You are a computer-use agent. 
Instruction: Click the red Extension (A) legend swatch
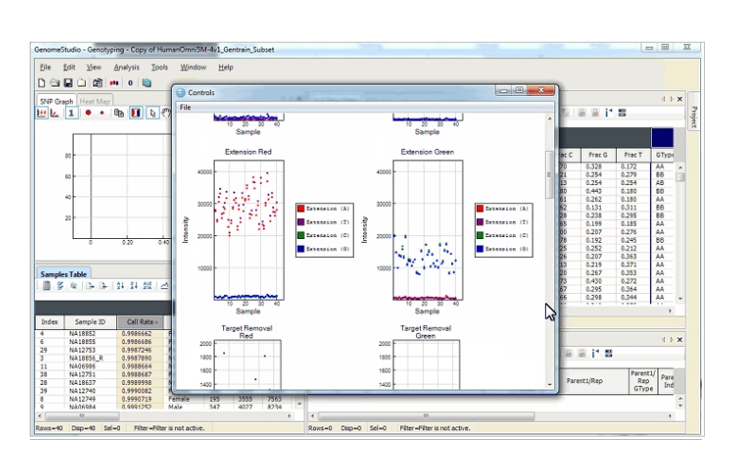[x=300, y=208]
